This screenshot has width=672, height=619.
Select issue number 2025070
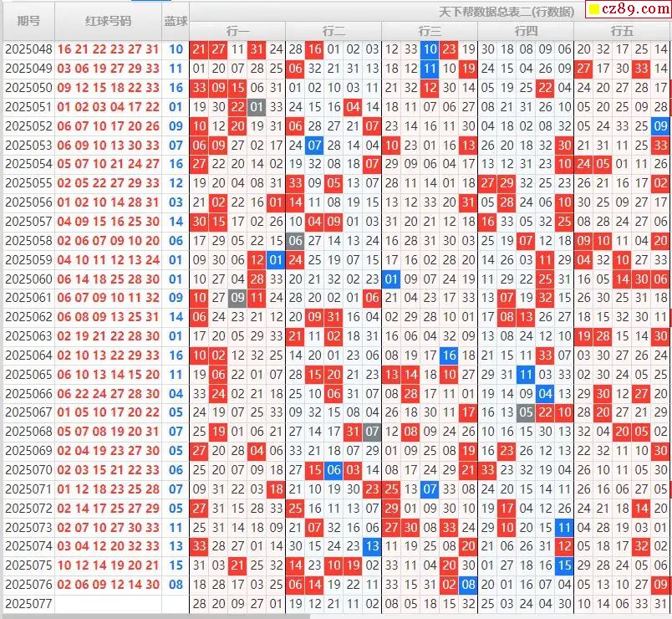click(x=28, y=470)
